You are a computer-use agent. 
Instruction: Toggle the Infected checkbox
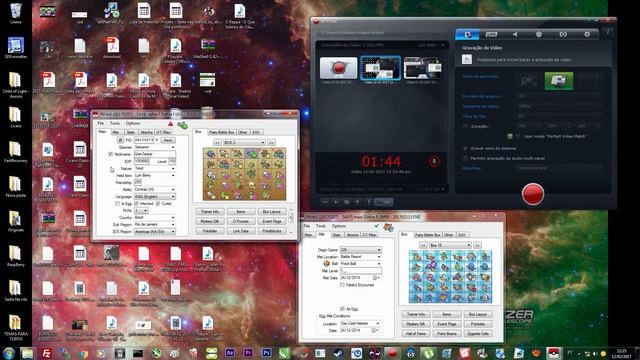(137, 203)
